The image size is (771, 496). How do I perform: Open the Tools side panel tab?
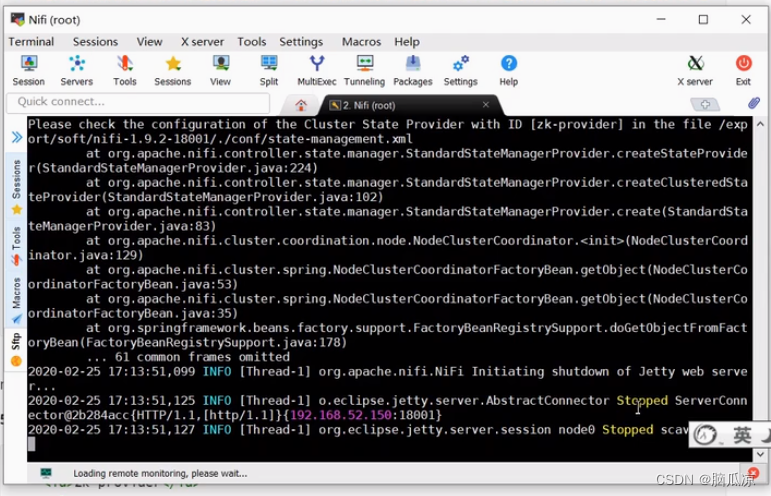pyautogui.click(x=16, y=246)
